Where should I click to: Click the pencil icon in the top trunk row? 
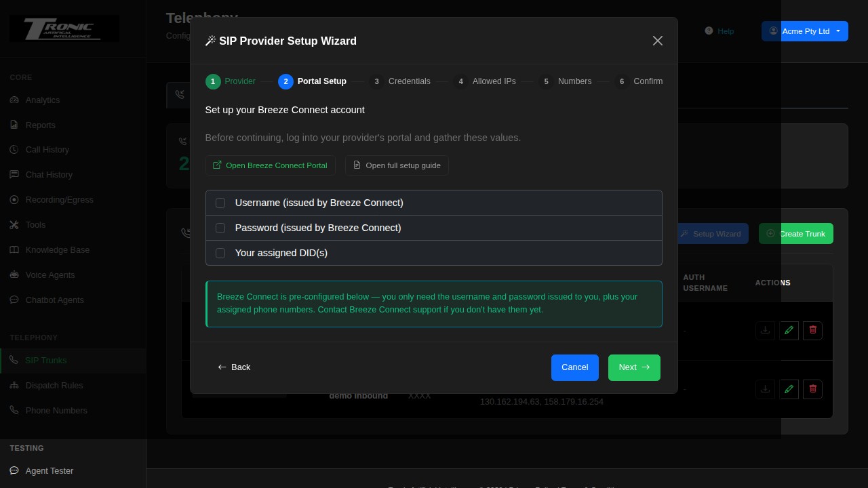pyautogui.click(x=789, y=331)
